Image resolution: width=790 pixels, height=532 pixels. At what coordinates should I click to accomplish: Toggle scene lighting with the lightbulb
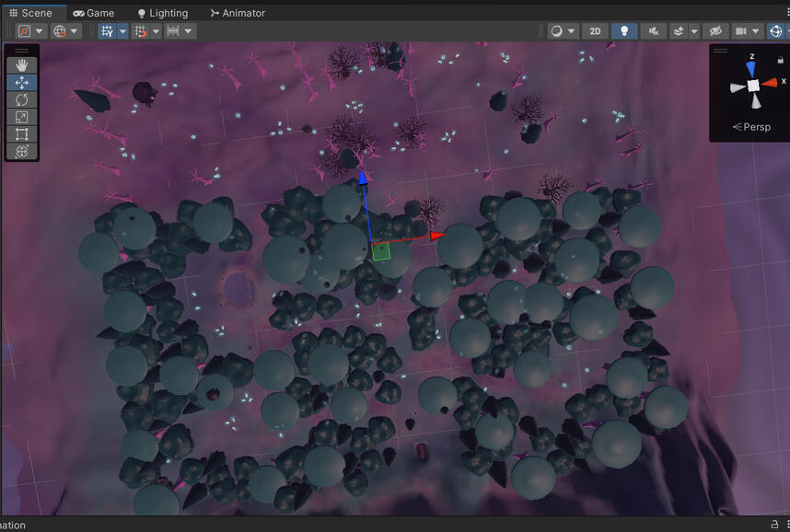624,31
